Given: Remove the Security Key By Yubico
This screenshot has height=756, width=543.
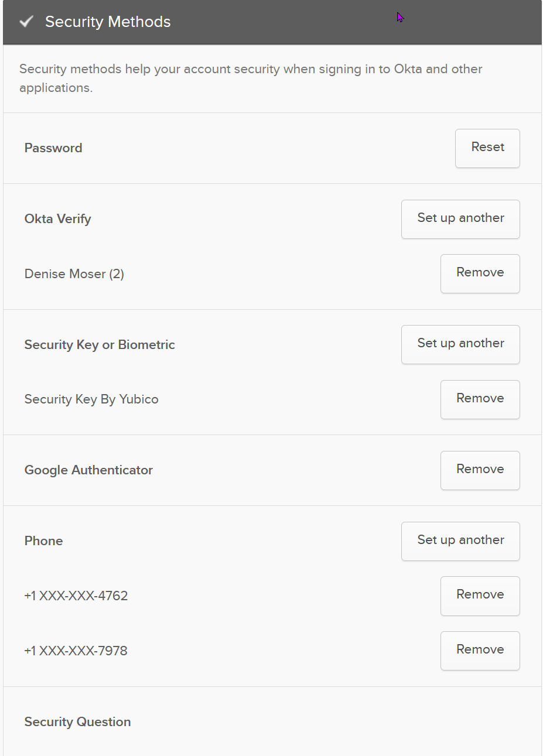Looking at the screenshot, I should [x=480, y=399].
